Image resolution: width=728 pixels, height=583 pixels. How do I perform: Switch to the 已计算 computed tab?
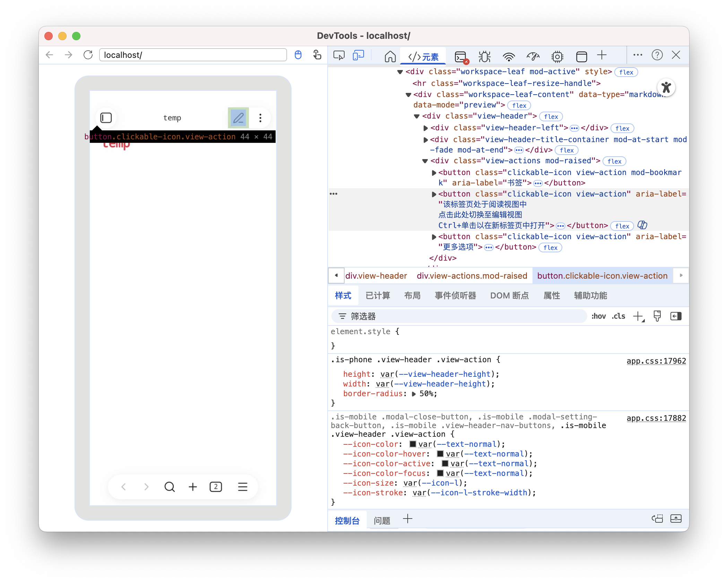(378, 296)
